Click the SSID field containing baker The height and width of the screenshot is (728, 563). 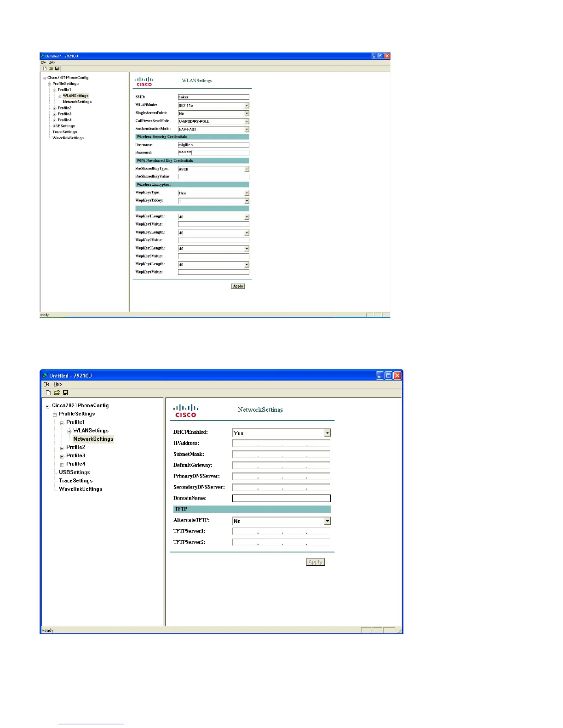(213, 97)
